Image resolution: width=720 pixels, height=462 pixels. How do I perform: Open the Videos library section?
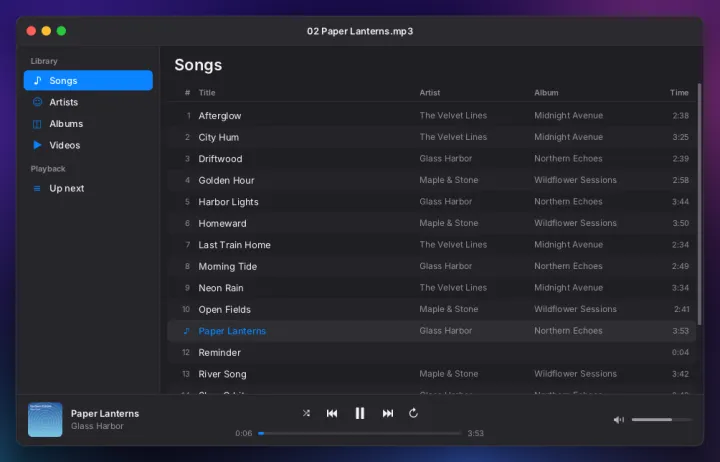tap(88, 145)
